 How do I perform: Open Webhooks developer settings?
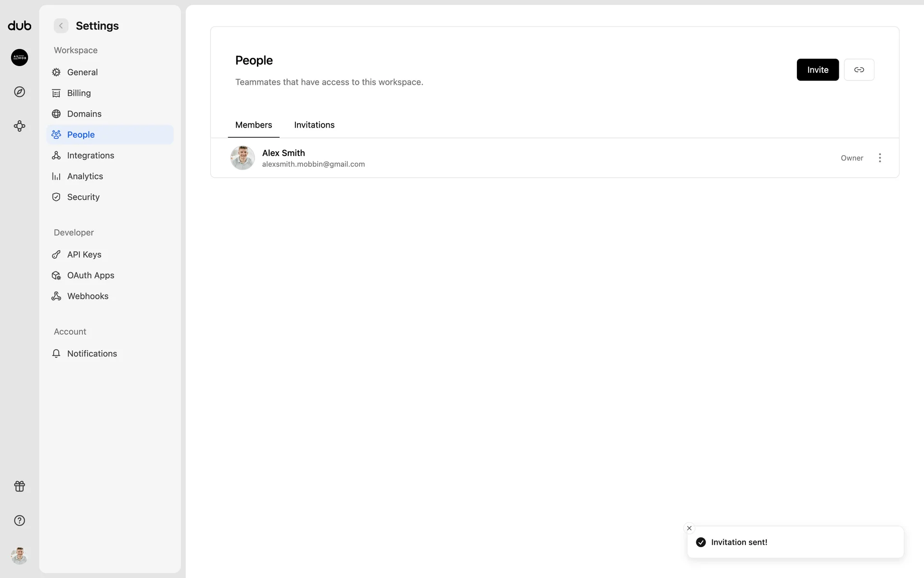coord(88,296)
